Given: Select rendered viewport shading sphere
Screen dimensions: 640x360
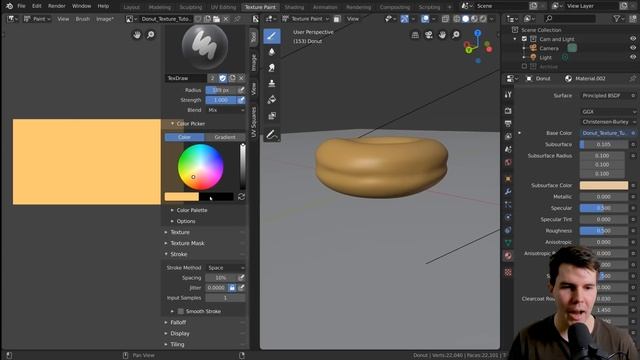Looking at the screenshot, I should 483,19.
